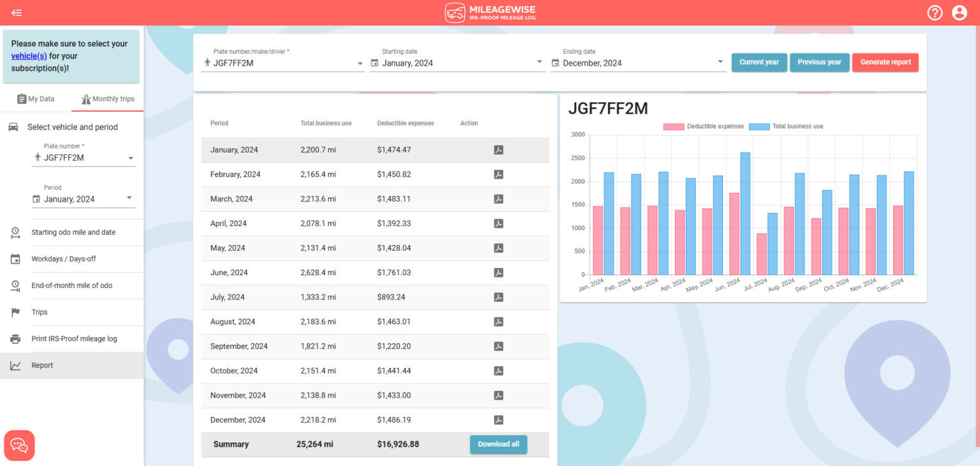Download June, 2024 PDF report
Screen dimensions: 980x466
point(498,273)
